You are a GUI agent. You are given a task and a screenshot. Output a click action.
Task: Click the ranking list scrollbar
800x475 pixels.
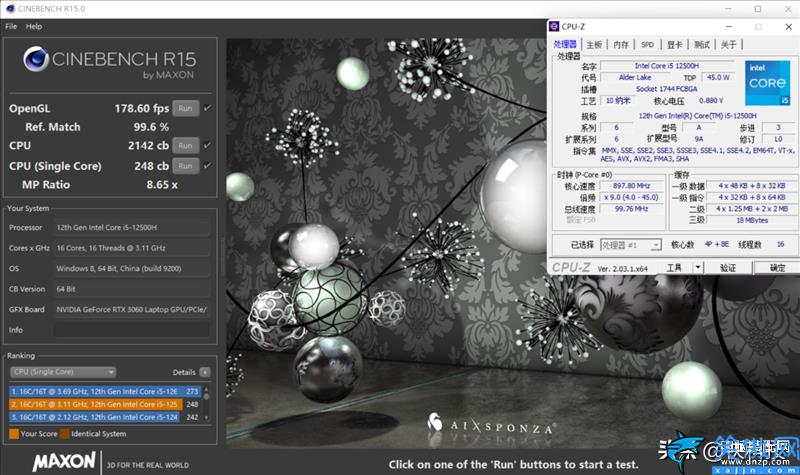207,404
